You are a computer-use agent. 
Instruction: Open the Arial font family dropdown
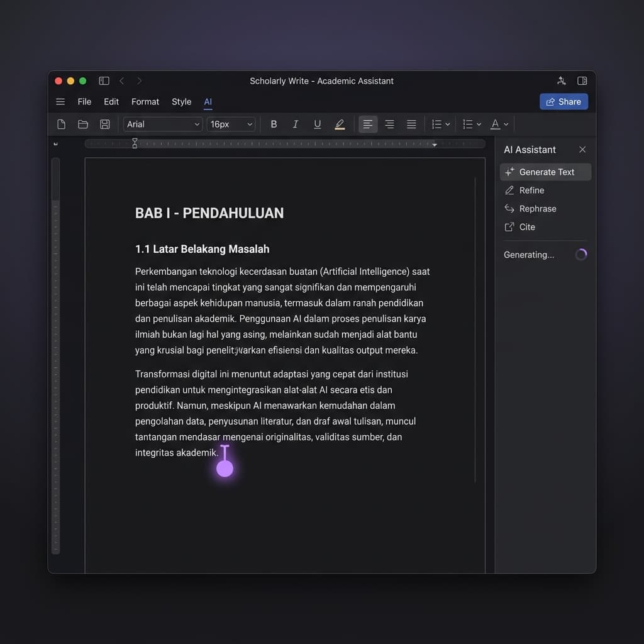pos(163,125)
